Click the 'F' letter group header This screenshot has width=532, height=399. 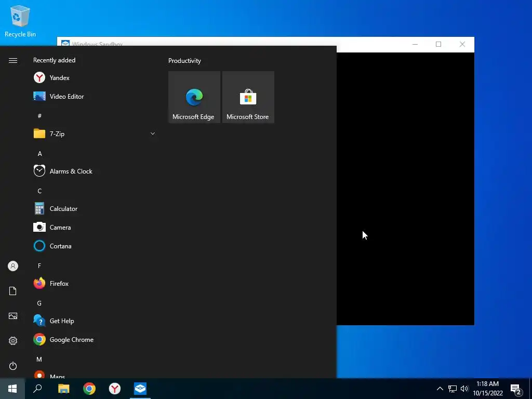point(39,265)
